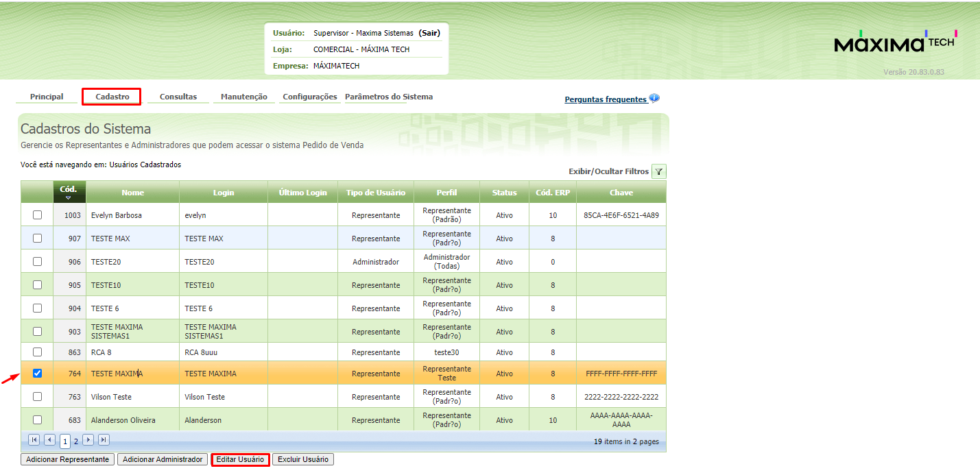Click the Máxima Tech logo
Screen dimensions: 980x475
[896, 42]
